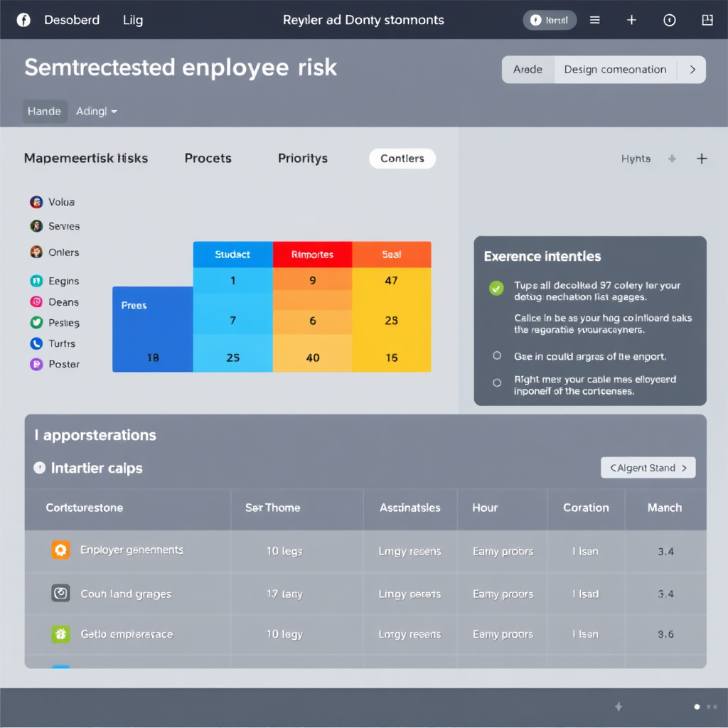Expand the Design comeonation chevron arrow

692,70
